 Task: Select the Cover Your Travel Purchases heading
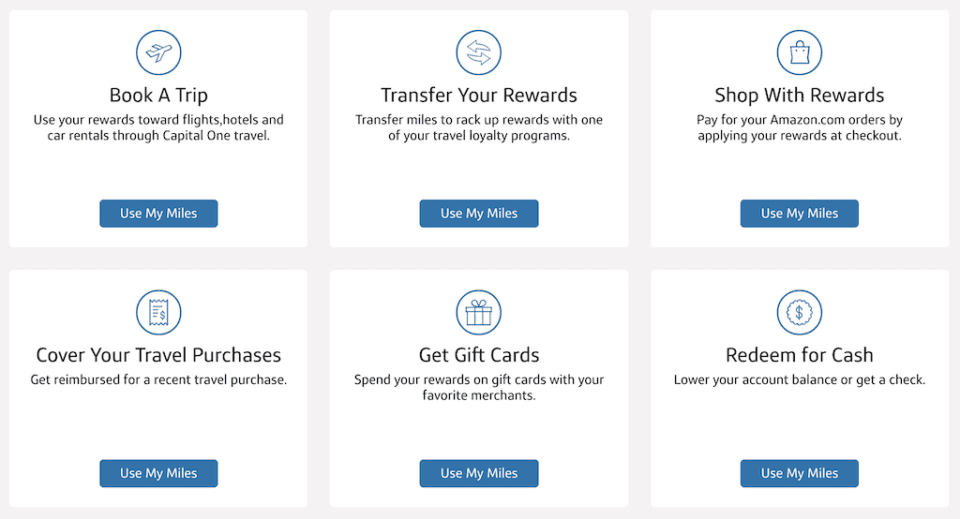pos(159,355)
